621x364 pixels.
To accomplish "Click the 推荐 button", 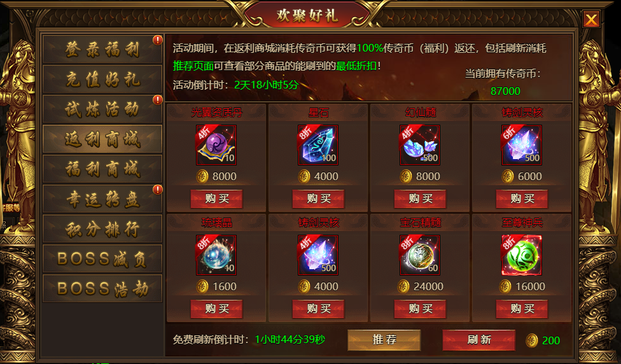I will tap(384, 340).
